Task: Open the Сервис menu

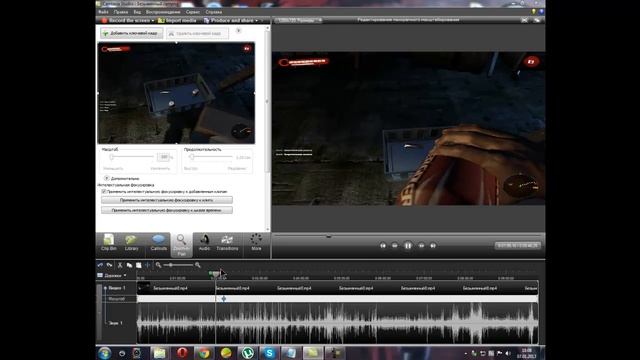Action: (193, 12)
